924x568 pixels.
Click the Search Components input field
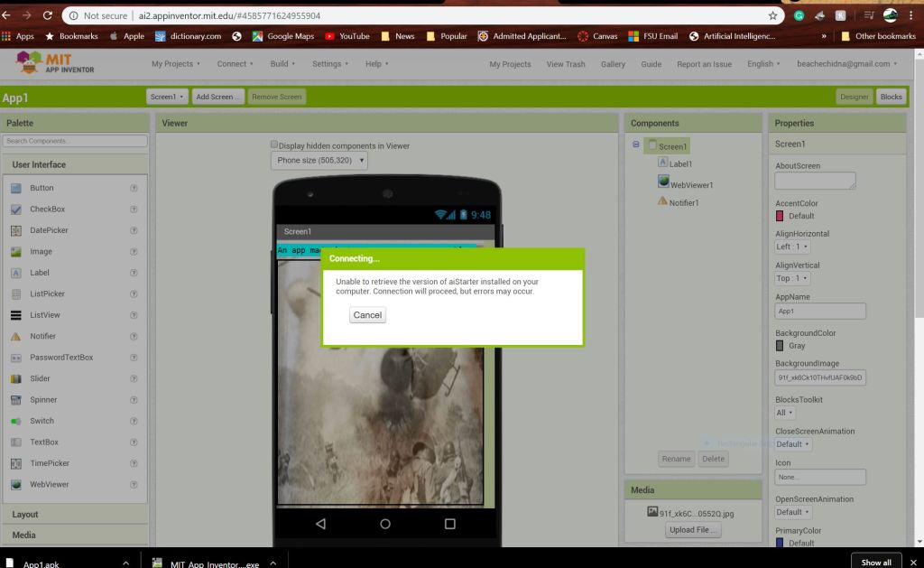[x=75, y=141]
